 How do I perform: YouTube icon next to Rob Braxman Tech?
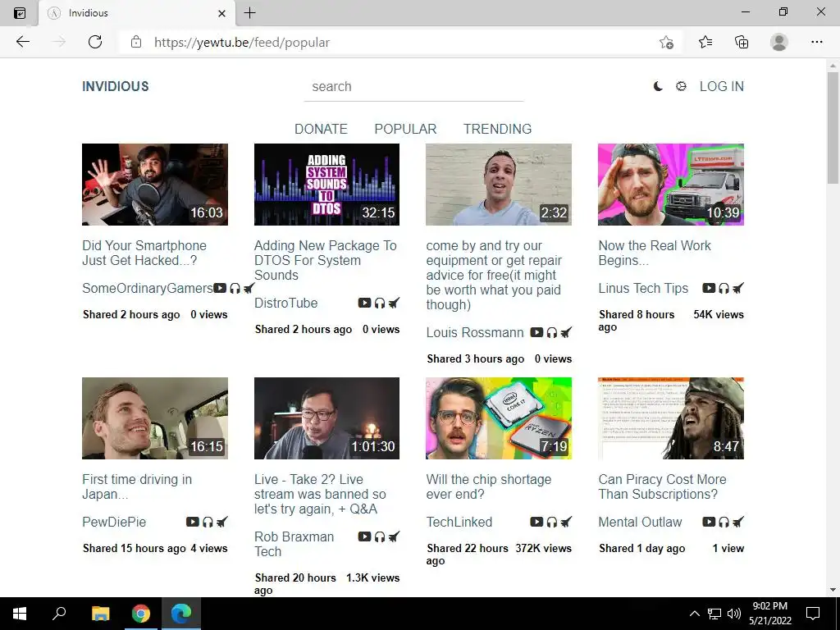pos(364,536)
